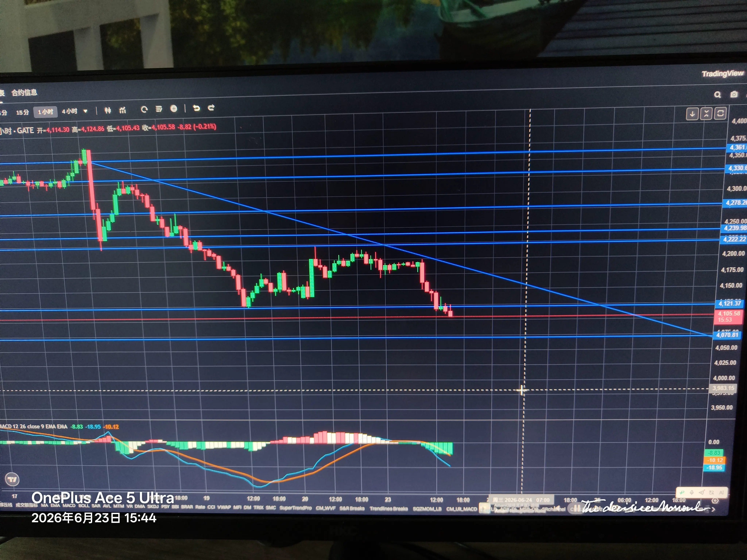Click the search magnifier icon
The height and width of the screenshot is (560, 747).
718,94
